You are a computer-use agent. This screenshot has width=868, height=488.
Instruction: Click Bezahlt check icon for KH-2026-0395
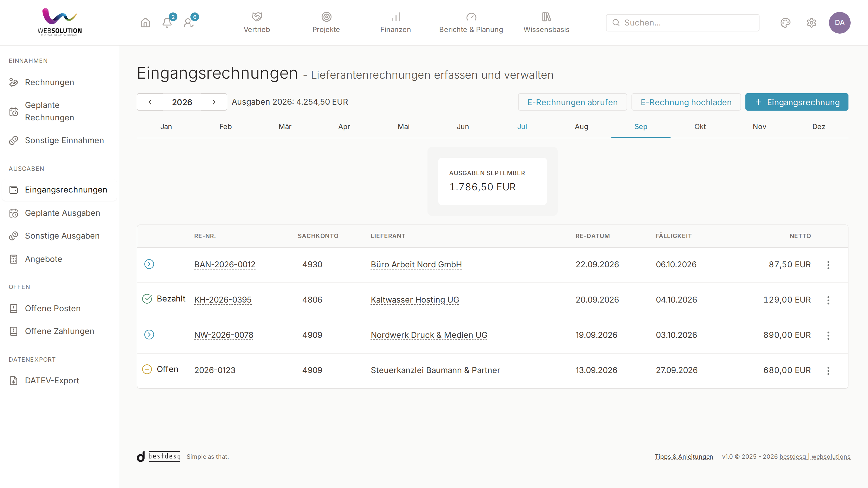click(147, 299)
